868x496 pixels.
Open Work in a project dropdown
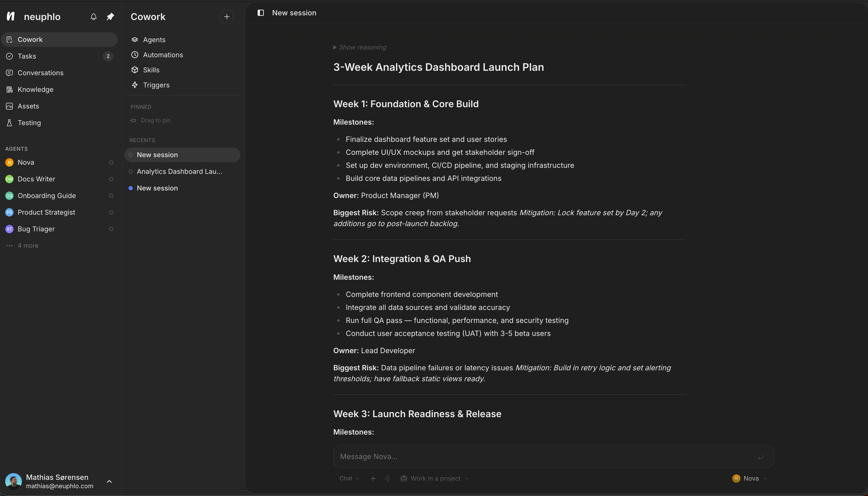point(435,478)
